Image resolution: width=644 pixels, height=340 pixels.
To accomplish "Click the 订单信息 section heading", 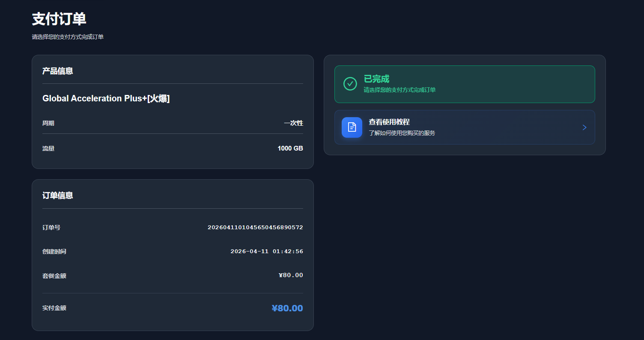I will [x=57, y=195].
